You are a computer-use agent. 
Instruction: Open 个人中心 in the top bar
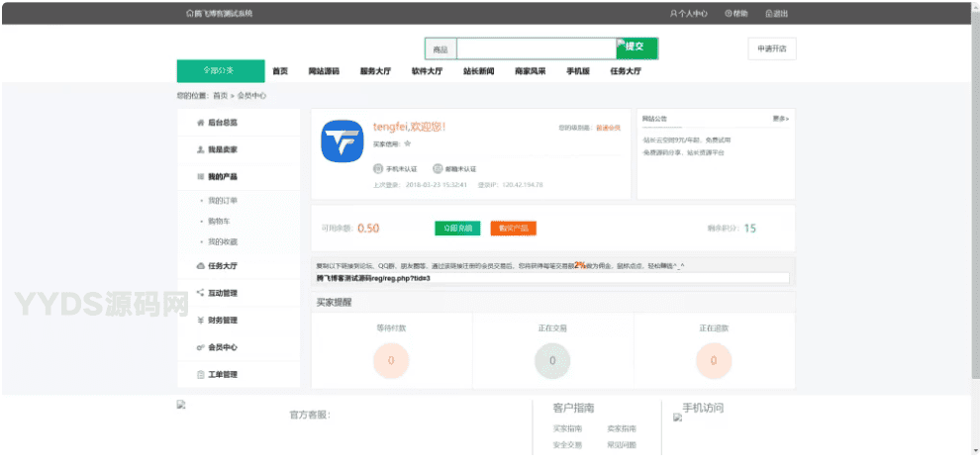coord(689,13)
